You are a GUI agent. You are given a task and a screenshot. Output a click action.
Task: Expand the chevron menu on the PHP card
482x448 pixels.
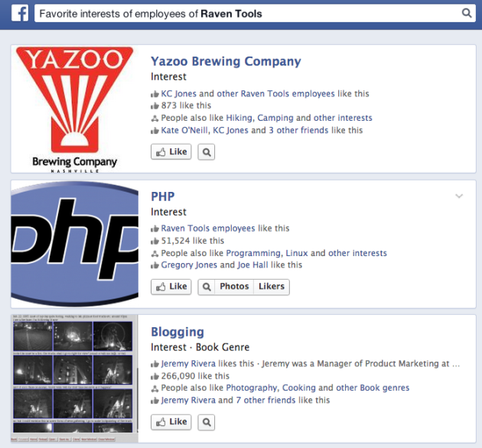point(459,196)
